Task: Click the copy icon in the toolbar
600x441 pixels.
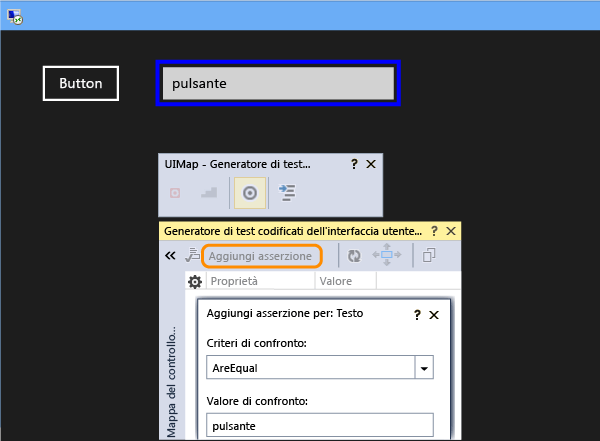Action: coord(429,255)
